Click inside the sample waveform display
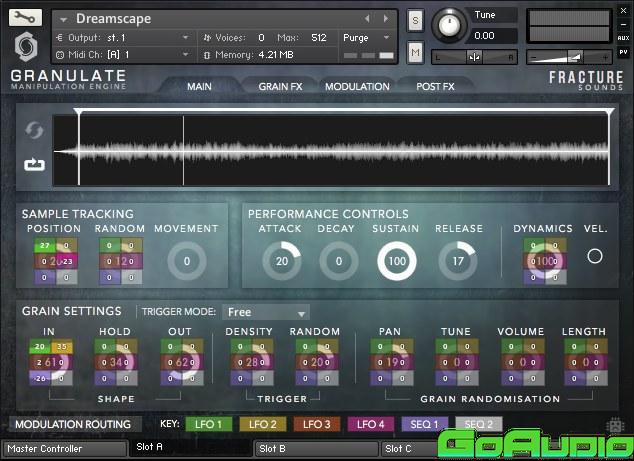This screenshot has width=634, height=461. [x=331, y=150]
